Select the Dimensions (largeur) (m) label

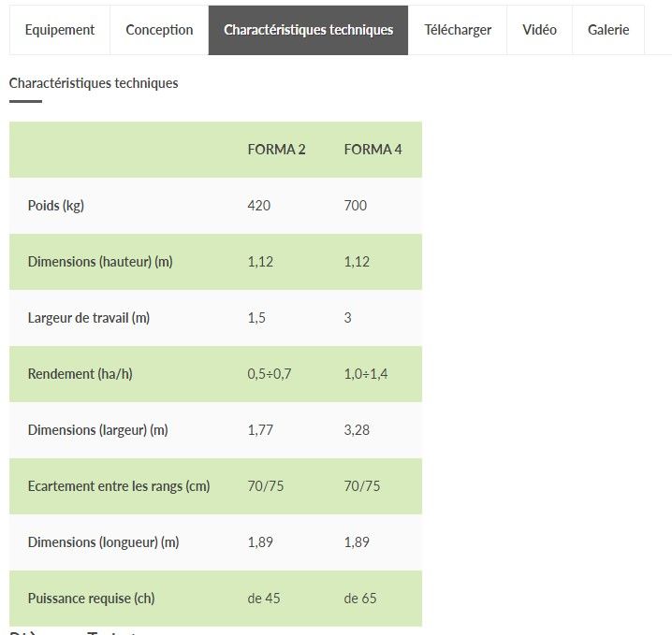pyautogui.click(x=97, y=430)
